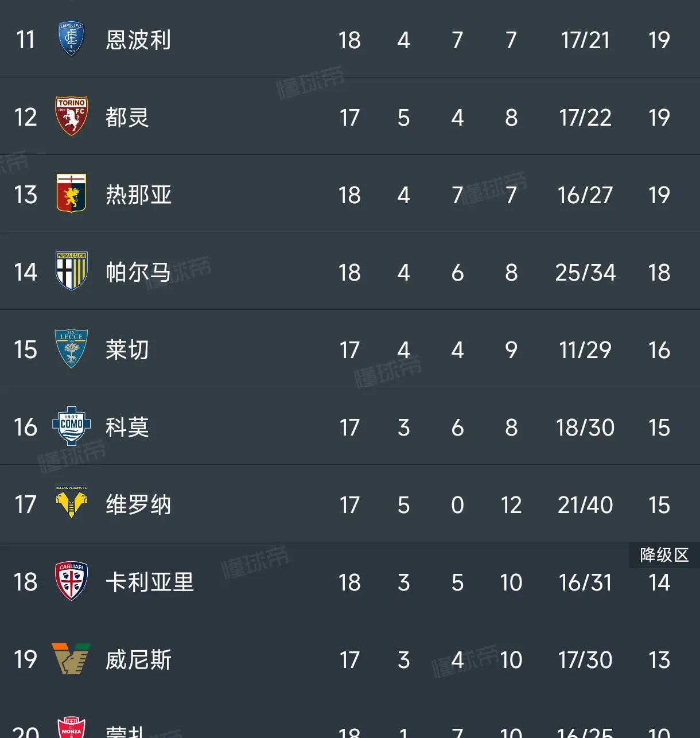700x738 pixels.
Task: Open the Parma Calcio crest
Action: [72, 271]
